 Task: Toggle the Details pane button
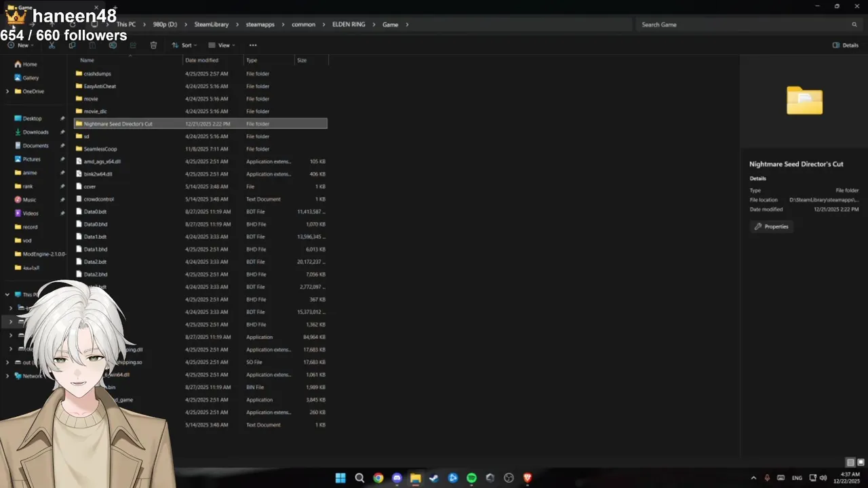pyautogui.click(x=846, y=45)
